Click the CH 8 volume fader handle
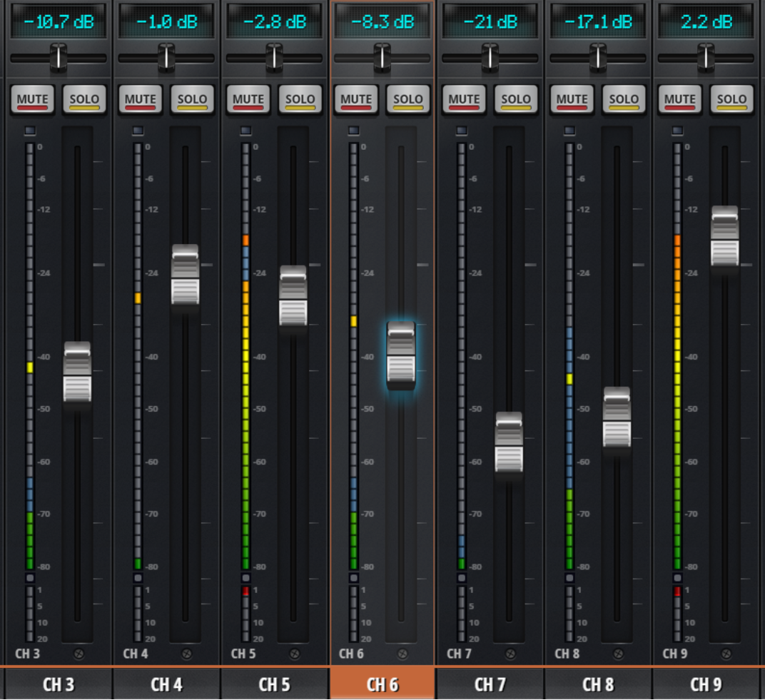765x700 pixels. (x=617, y=417)
